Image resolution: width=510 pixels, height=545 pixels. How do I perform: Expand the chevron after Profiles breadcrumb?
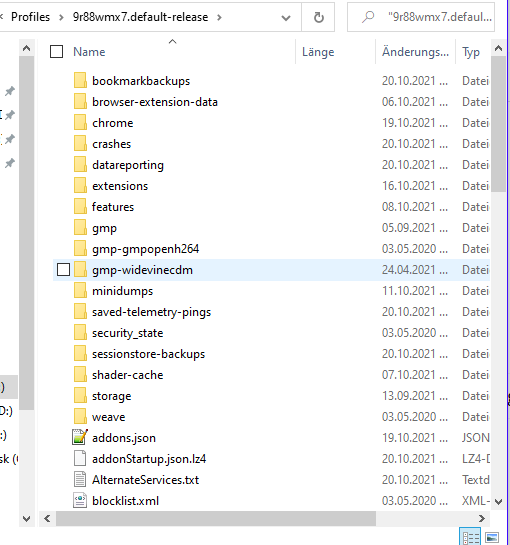[61, 17]
